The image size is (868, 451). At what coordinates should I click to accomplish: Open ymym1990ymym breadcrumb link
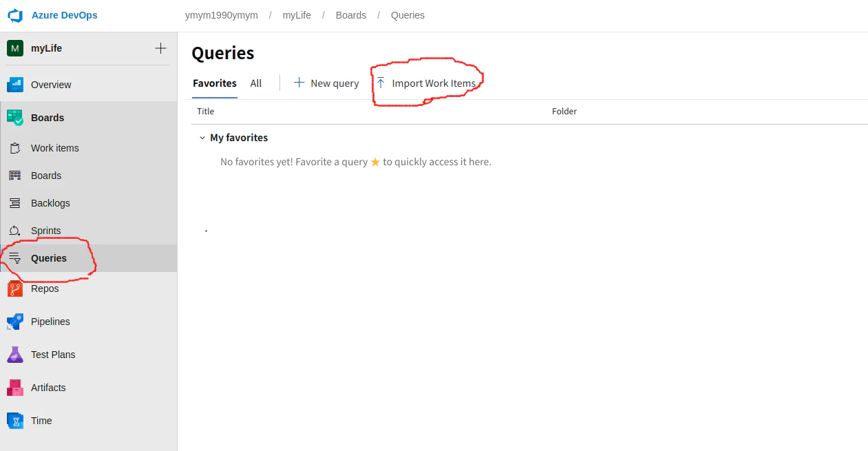point(222,15)
